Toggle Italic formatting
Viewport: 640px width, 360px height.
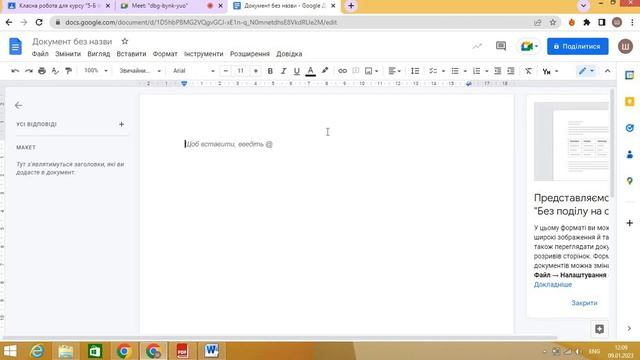[x=283, y=71]
